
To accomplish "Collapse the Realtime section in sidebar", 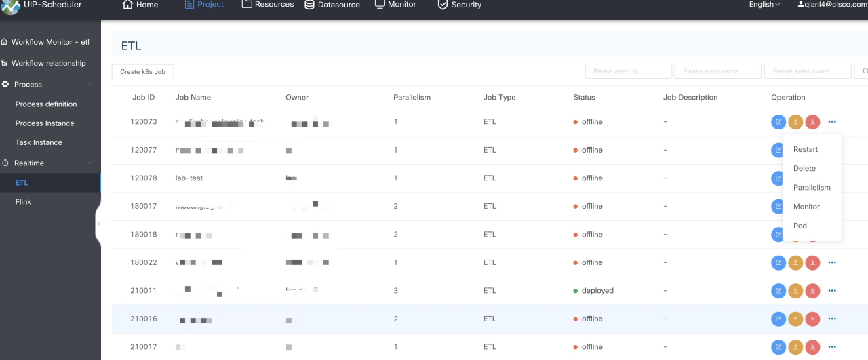I will [91, 163].
